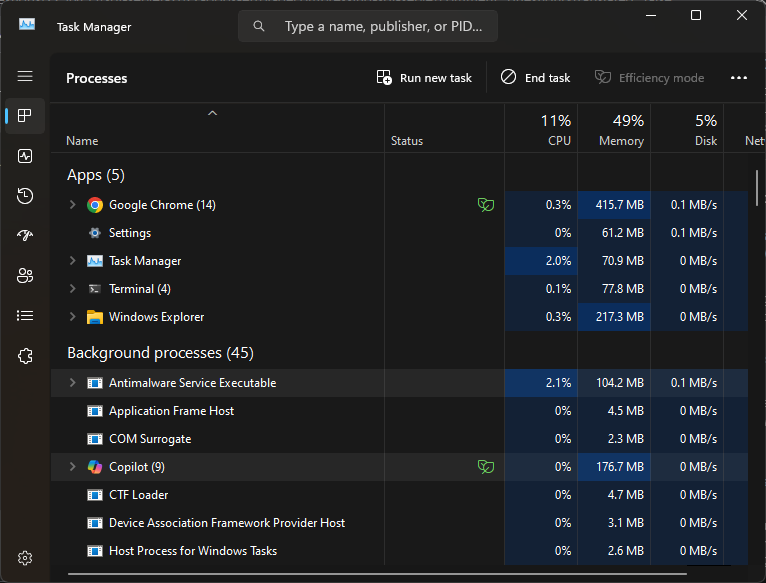Click the COM Surrogate process icon
766x583 pixels.
click(x=95, y=439)
